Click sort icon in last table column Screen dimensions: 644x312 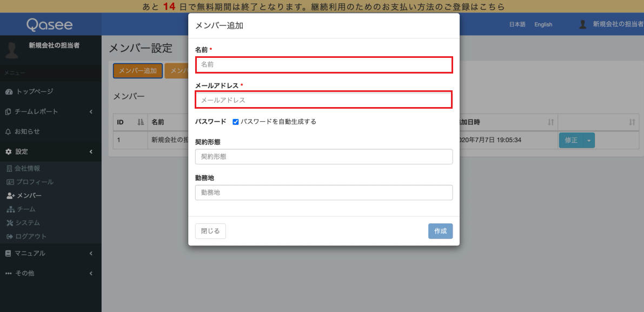(632, 122)
